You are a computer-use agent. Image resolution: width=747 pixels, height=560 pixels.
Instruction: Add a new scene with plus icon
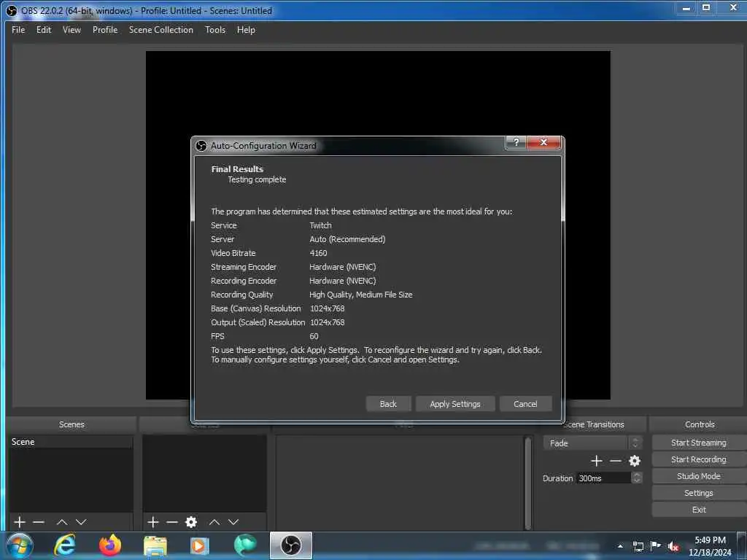pyautogui.click(x=20, y=522)
